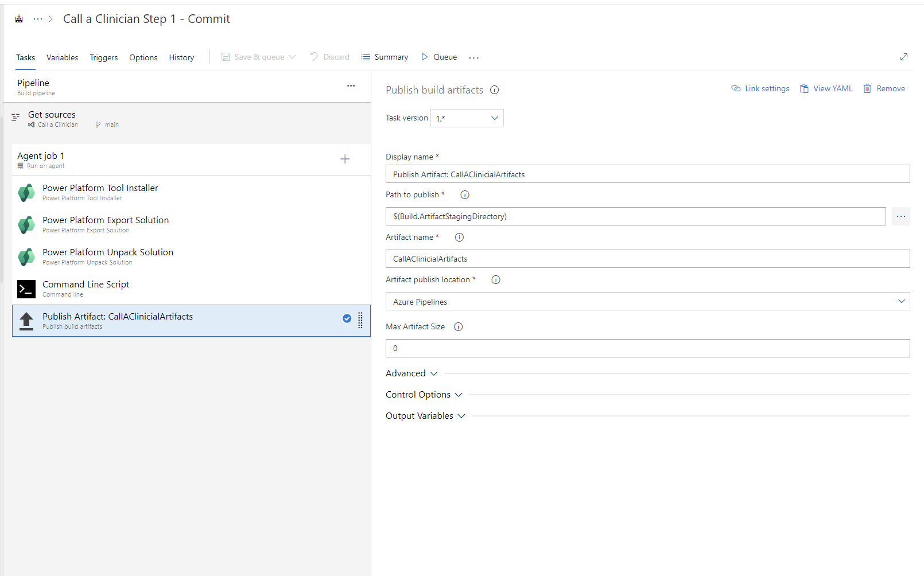Browse for Path to publish
924x576 pixels.
tap(901, 216)
